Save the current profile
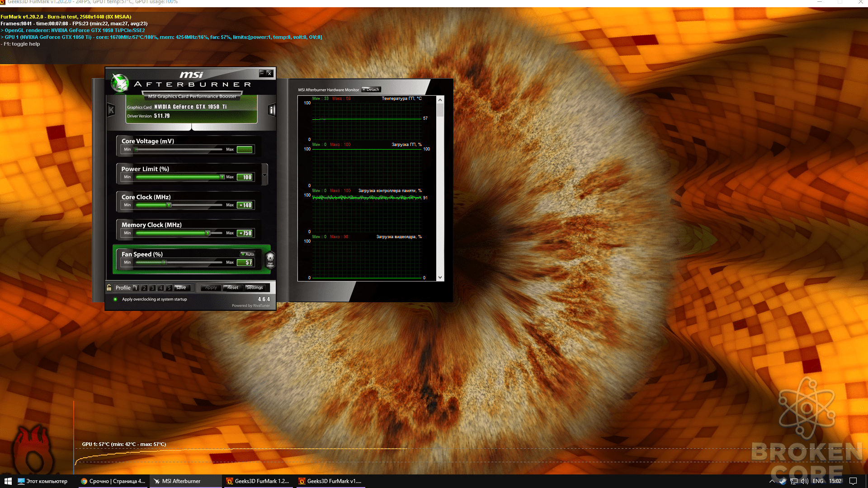 click(x=181, y=287)
